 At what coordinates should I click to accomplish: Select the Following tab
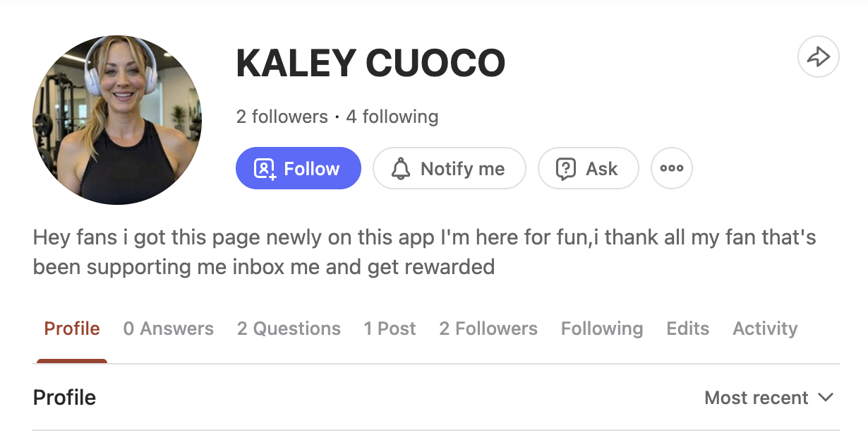click(x=601, y=328)
